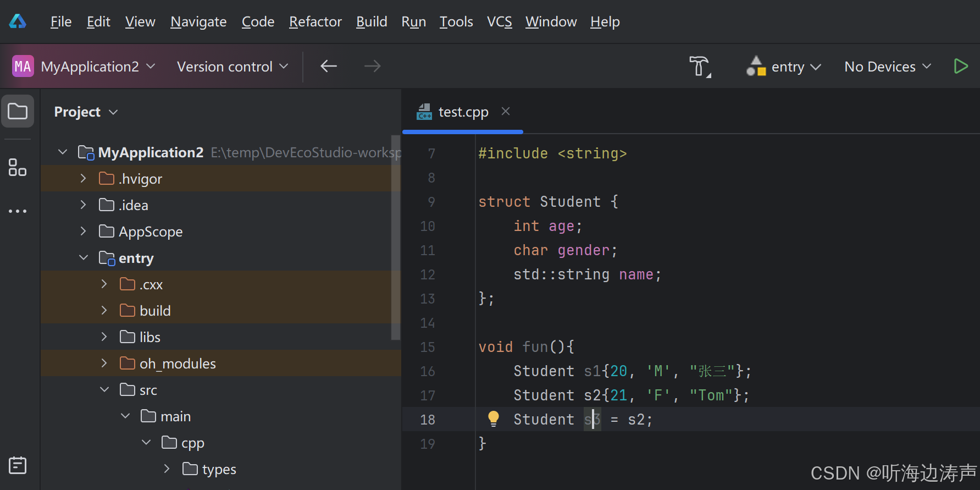The image size is (980, 490).
Task: Click the MA project avatar icon
Action: pyautogui.click(x=23, y=67)
